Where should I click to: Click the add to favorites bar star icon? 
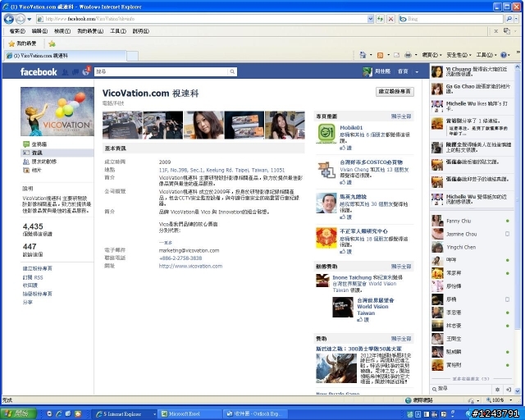point(52,43)
